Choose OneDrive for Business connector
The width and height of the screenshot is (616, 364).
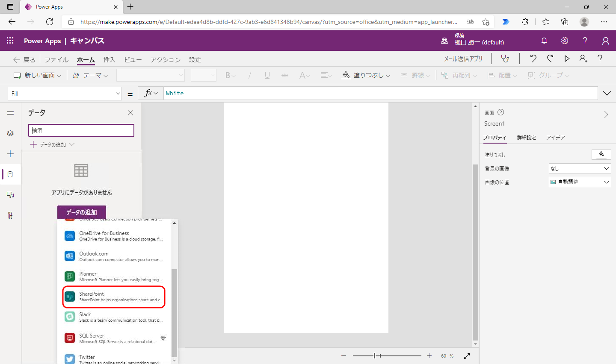[114, 236]
